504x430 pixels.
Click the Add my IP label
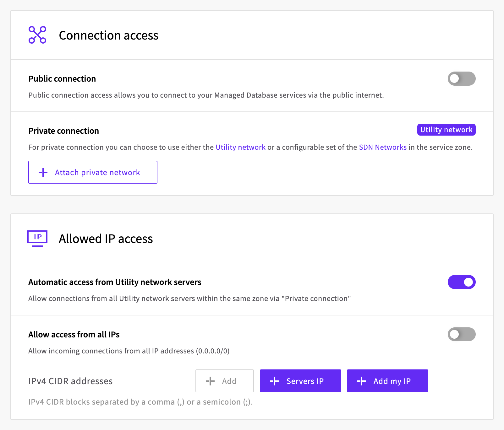pos(392,381)
